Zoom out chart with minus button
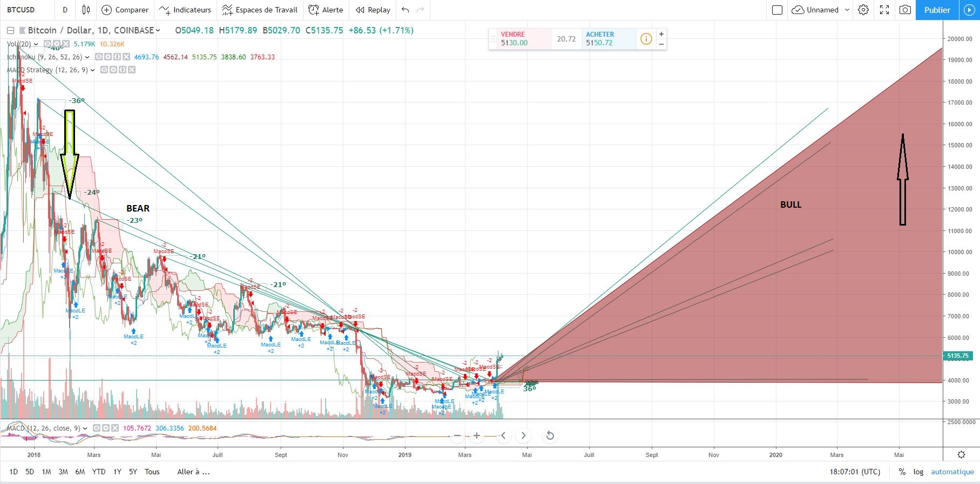This screenshot has width=980, height=484. 457,435
